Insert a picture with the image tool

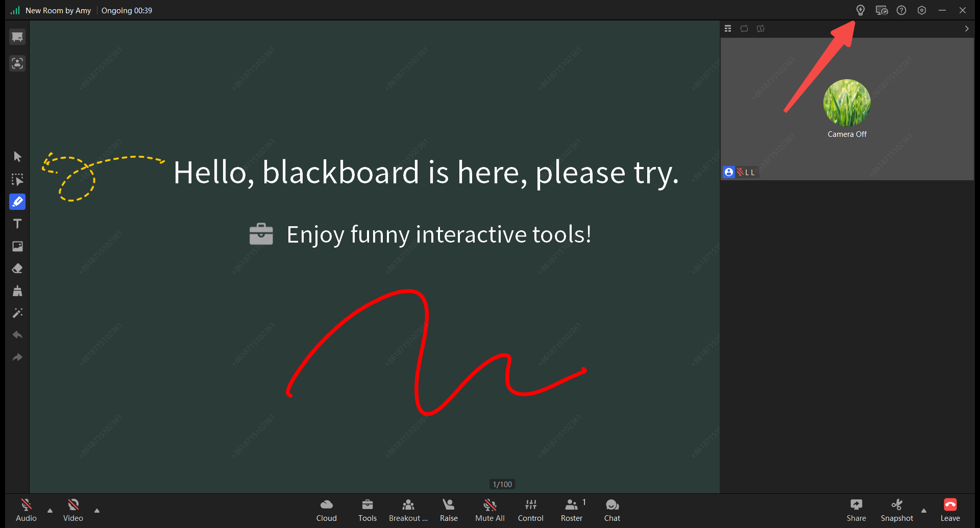point(17,246)
